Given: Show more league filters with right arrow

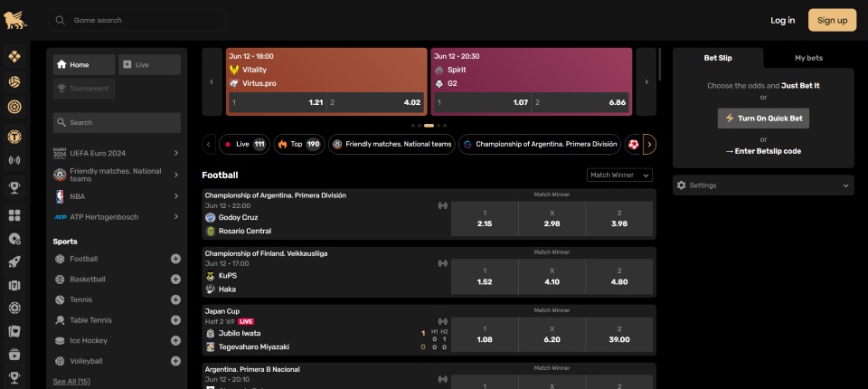Looking at the screenshot, I should (x=649, y=145).
